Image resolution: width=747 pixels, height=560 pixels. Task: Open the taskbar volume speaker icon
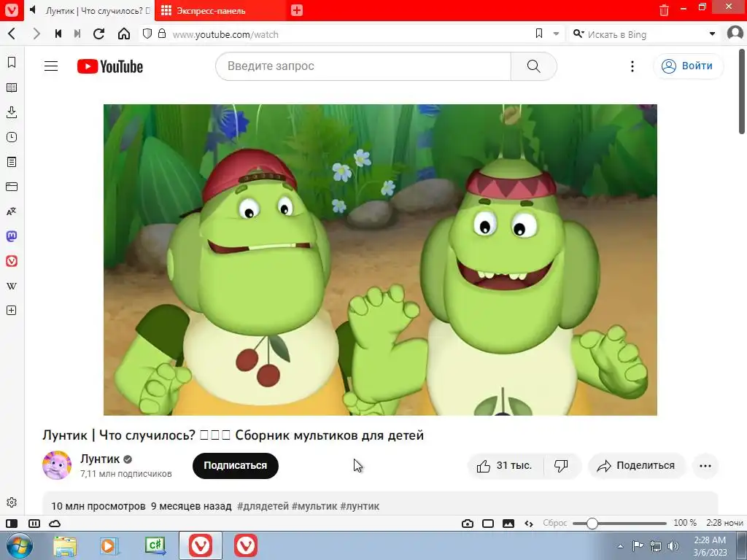point(673,546)
